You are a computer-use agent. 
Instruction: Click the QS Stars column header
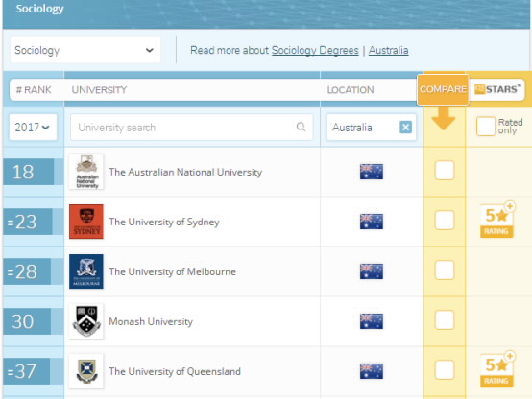click(497, 89)
